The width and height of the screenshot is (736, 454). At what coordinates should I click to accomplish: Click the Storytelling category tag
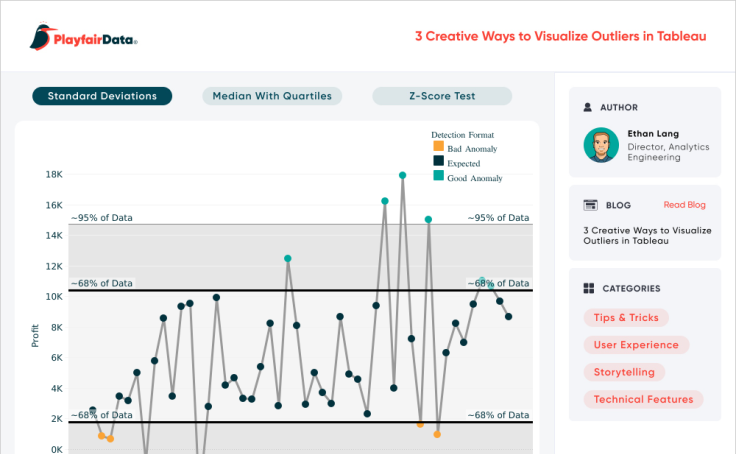click(624, 372)
